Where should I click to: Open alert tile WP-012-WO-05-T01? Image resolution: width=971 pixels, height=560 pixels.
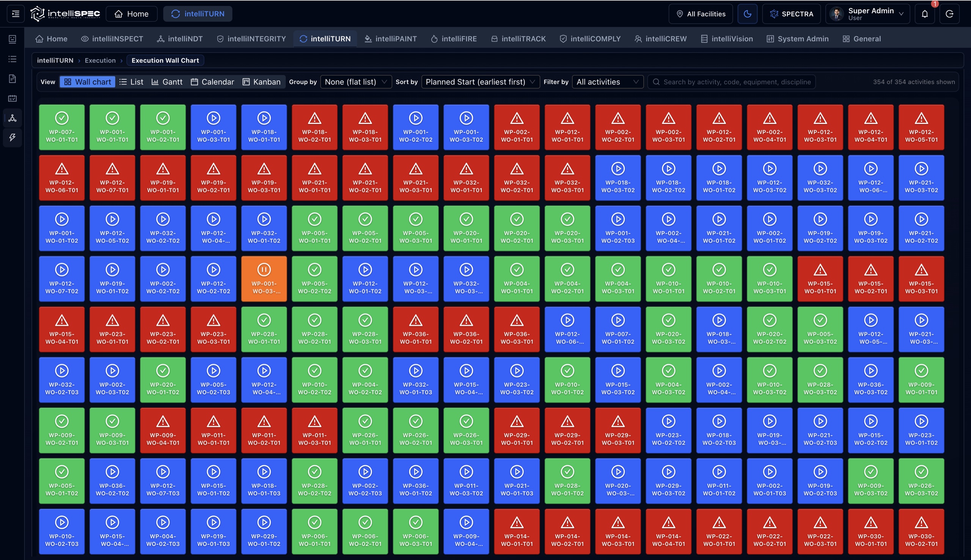[x=921, y=127]
